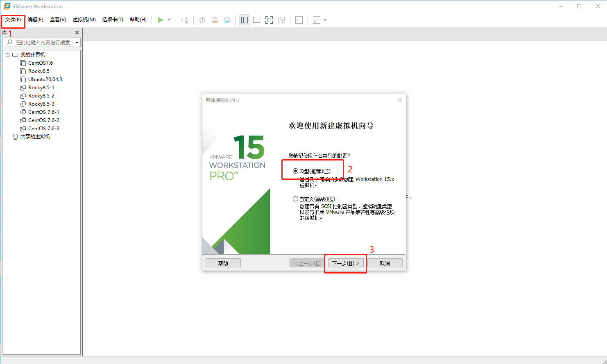Open the library search filter dropdown arrow
The height and width of the screenshot is (364, 607).
pyautogui.click(x=77, y=43)
